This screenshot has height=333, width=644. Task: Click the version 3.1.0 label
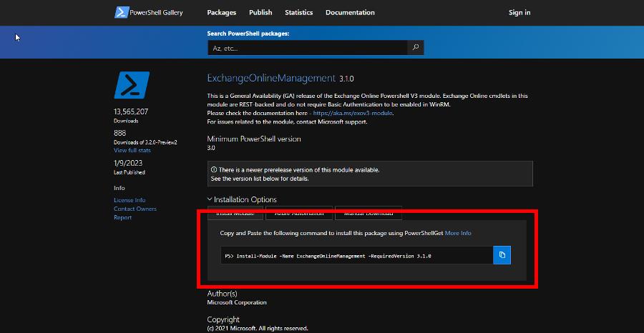click(x=346, y=79)
